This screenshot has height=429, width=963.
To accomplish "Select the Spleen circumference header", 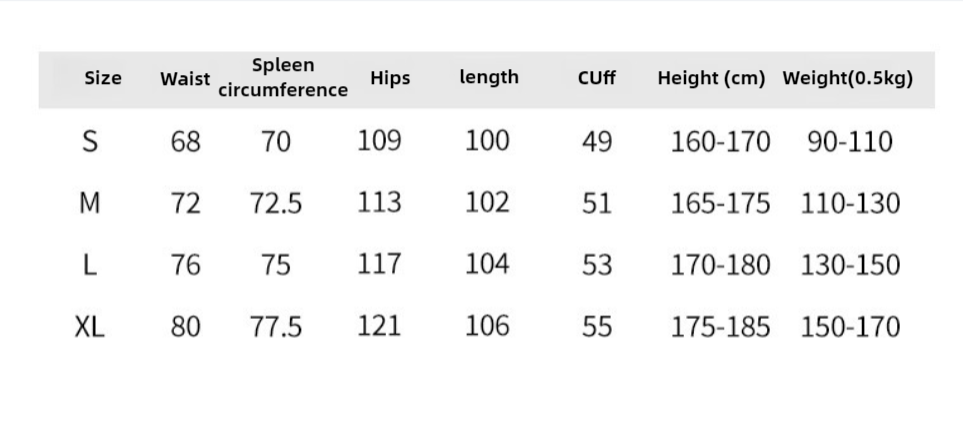I will tap(283, 78).
